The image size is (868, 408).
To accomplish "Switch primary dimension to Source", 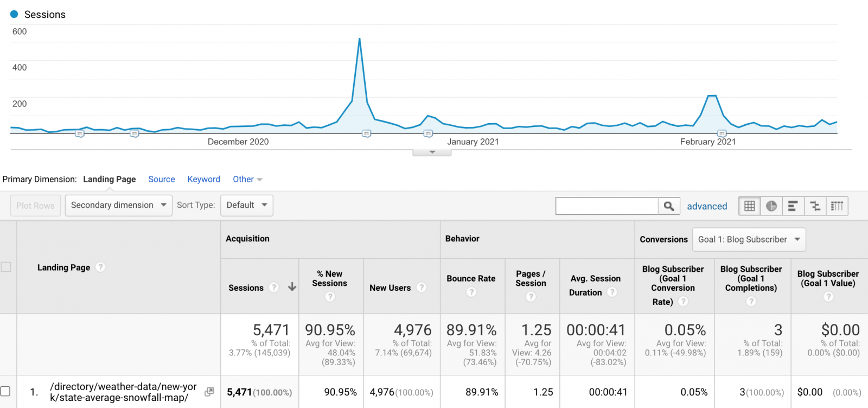I will (x=162, y=179).
